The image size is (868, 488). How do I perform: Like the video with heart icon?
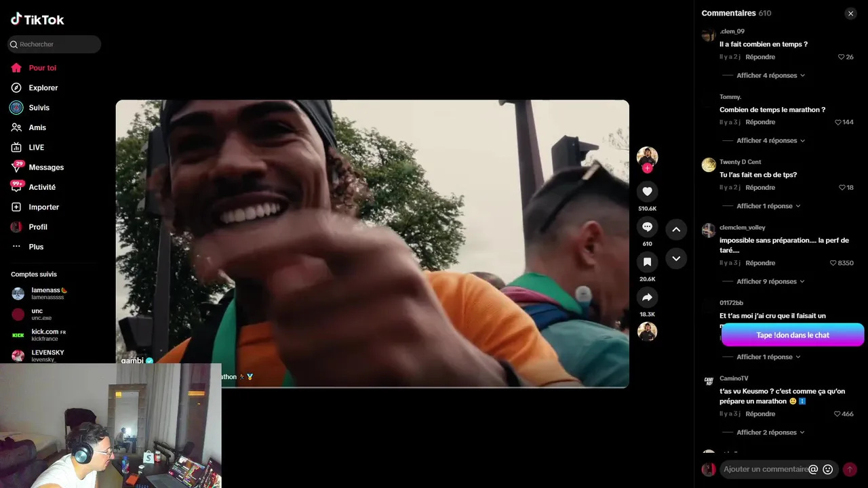tap(647, 192)
